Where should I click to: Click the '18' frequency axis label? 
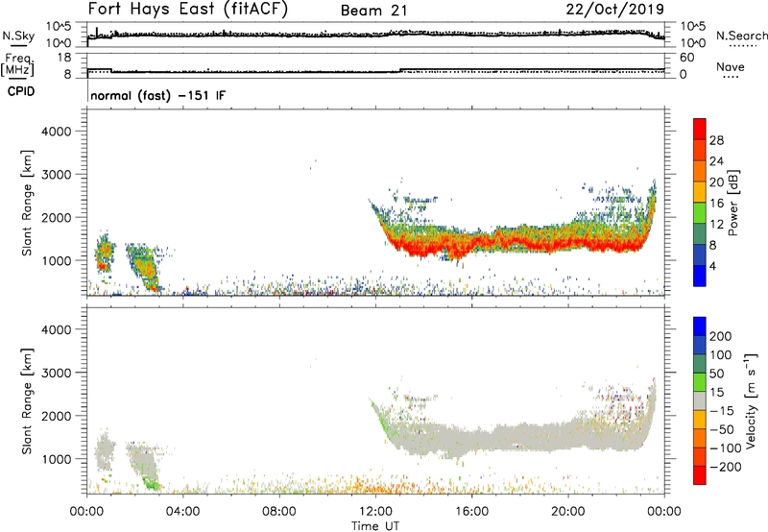click(x=64, y=58)
